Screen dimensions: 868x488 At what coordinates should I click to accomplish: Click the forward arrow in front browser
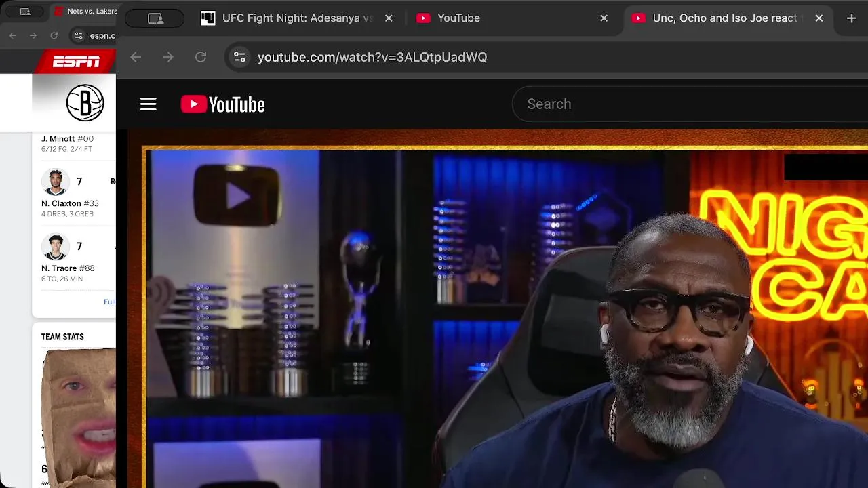tap(168, 58)
